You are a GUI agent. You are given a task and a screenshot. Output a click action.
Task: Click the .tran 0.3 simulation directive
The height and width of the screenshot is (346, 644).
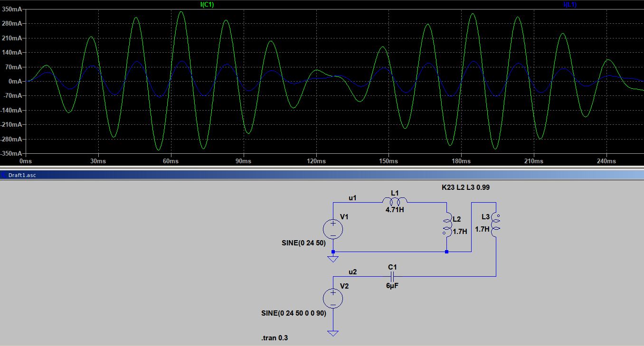275,338
